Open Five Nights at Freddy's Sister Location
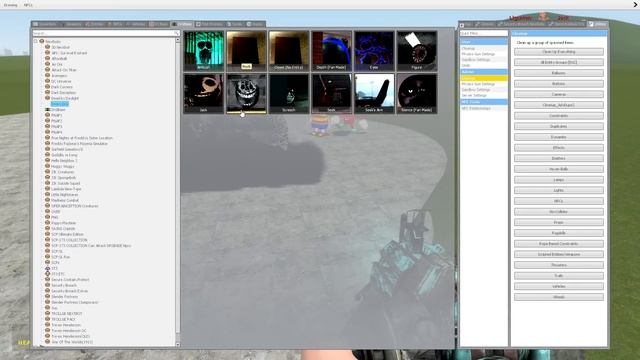Screen dimensions: 640x360 coord(81,138)
